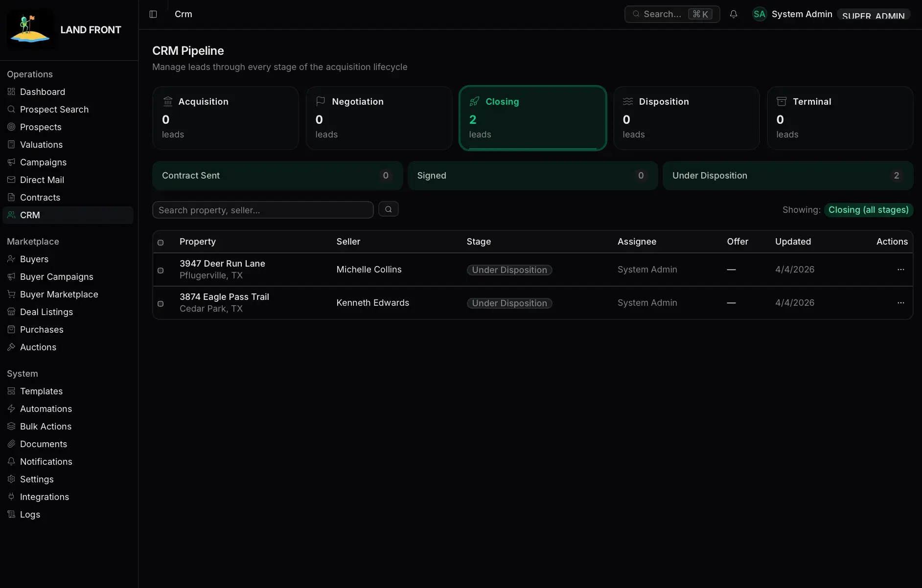Select the Negotiation pipeline card

point(379,118)
